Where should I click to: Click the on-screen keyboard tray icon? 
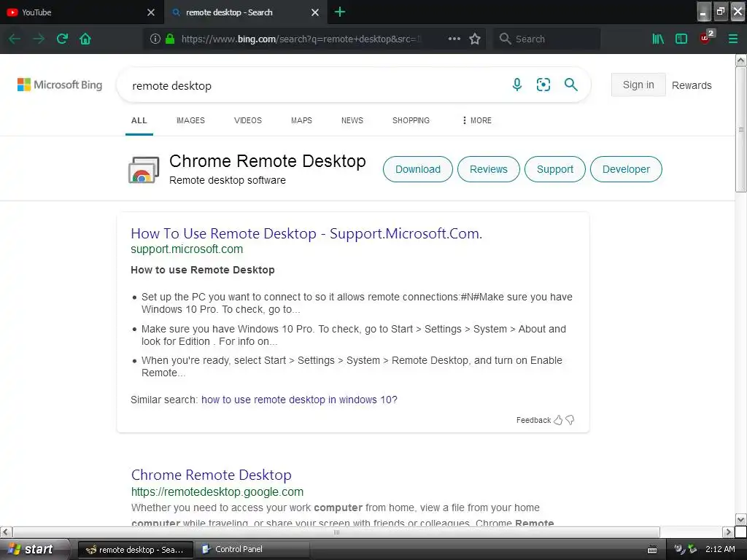652,550
